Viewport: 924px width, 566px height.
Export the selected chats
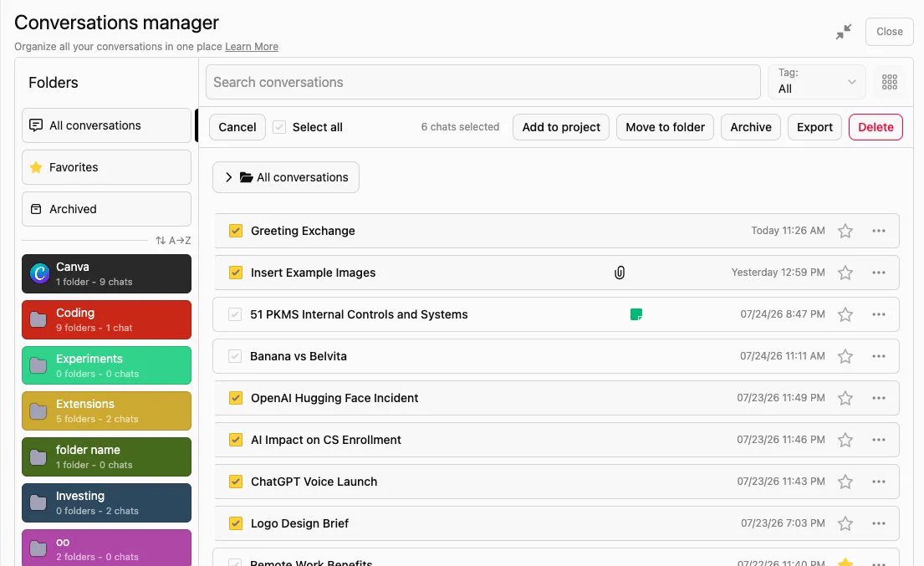(814, 127)
